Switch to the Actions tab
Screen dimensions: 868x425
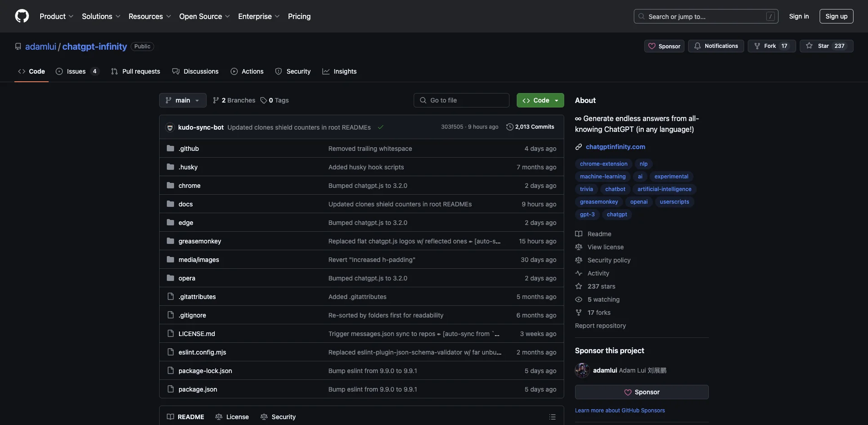(247, 71)
